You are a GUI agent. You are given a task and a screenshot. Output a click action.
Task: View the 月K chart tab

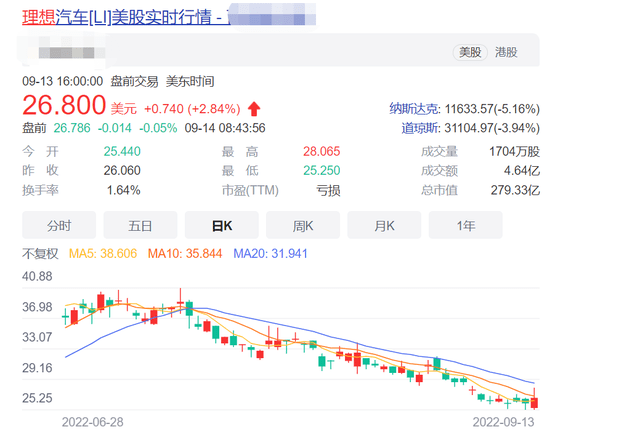(x=384, y=225)
